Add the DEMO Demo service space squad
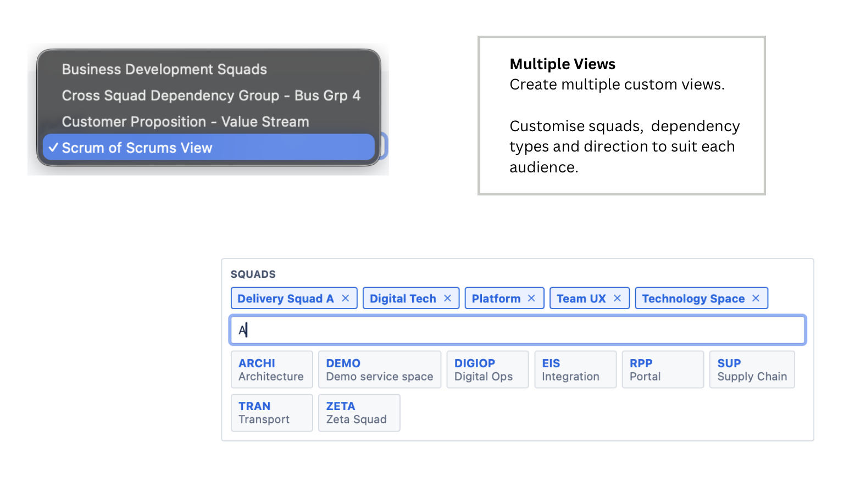This screenshot has height=504, width=866. pos(380,369)
